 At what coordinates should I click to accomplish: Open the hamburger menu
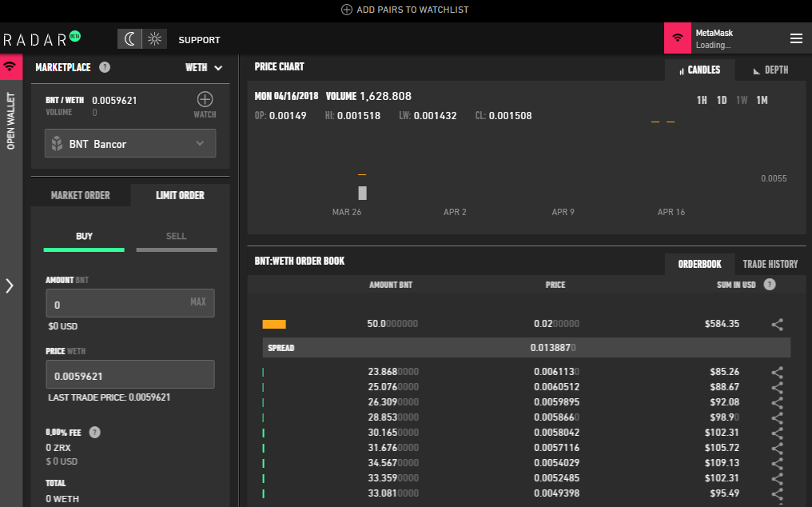[796, 38]
